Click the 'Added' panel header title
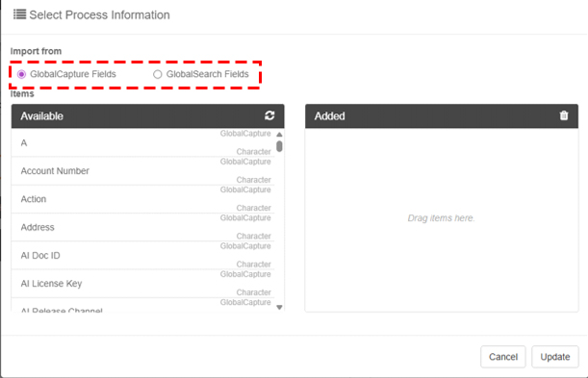 click(330, 116)
